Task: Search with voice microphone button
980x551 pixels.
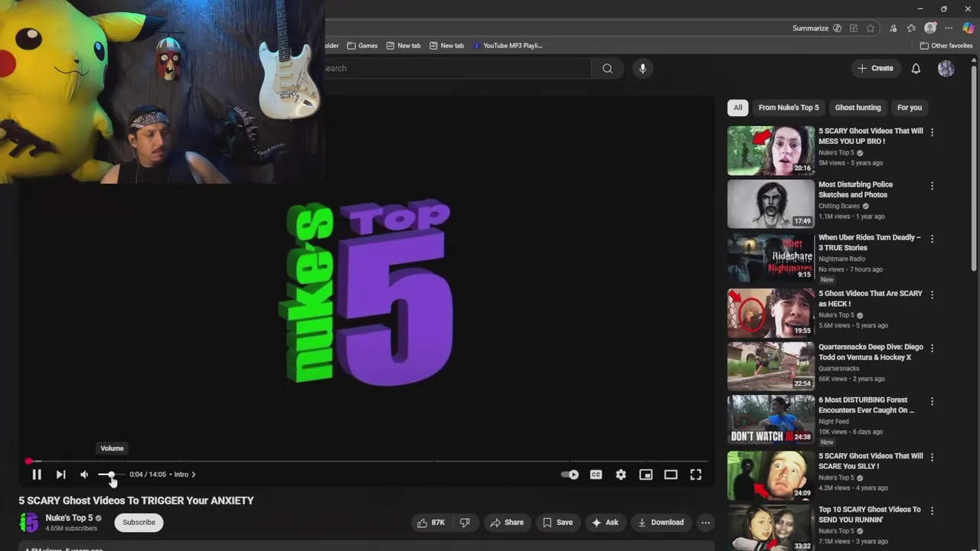Action: (642, 68)
